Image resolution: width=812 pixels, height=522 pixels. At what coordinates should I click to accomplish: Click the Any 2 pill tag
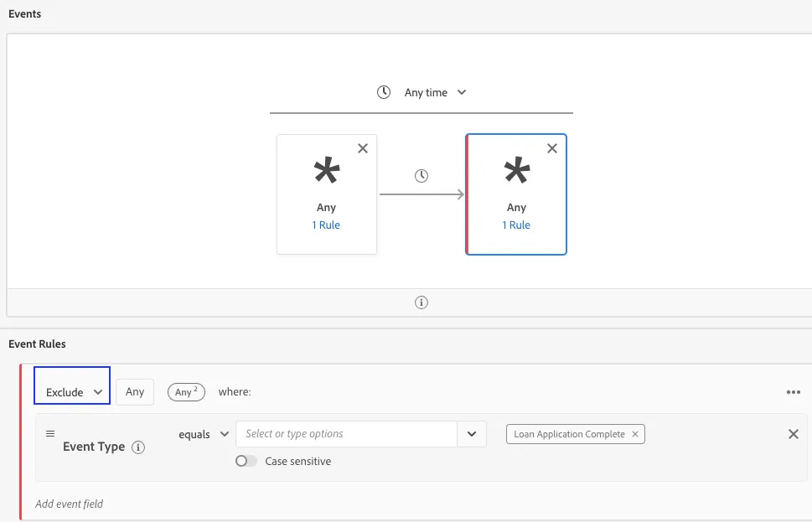coord(186,392)
